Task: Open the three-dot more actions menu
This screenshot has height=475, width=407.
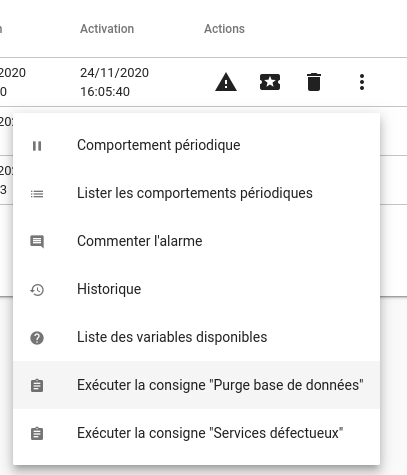Action: point(362,82)
